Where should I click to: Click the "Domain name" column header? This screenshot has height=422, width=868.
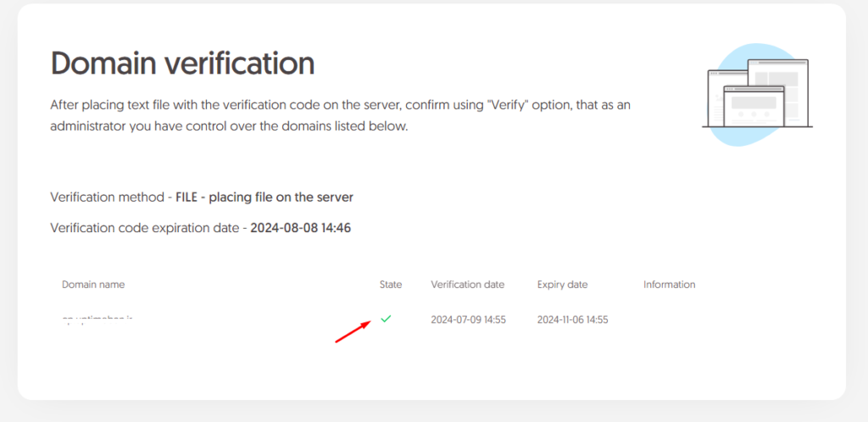pyautogui.click(x=93, y=285)
